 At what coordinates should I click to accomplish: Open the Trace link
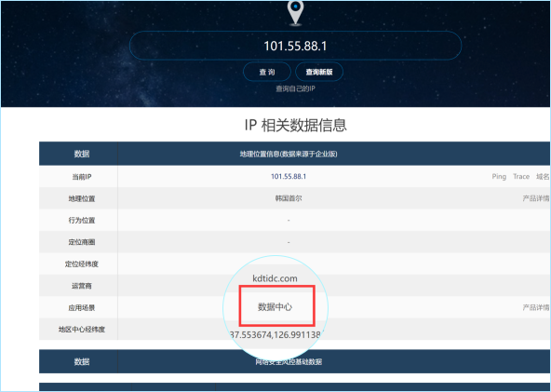(521, 177)
